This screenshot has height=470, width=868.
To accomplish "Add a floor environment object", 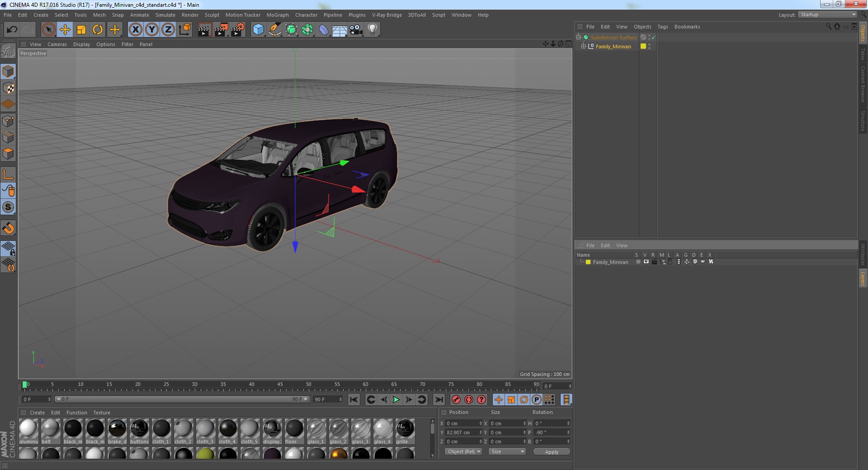I will click(340, 30).
